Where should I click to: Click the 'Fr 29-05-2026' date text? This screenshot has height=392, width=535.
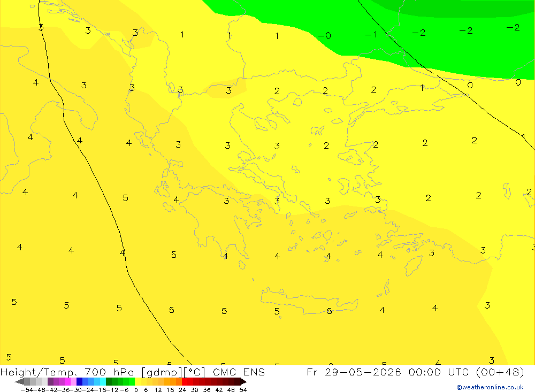(354, 372)
